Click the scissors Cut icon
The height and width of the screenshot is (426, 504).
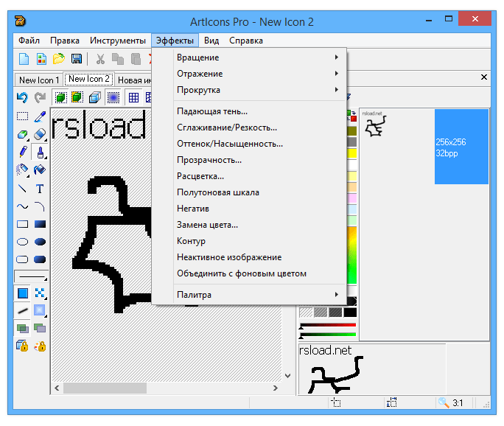pyautogui.click(x=101, y=59)
